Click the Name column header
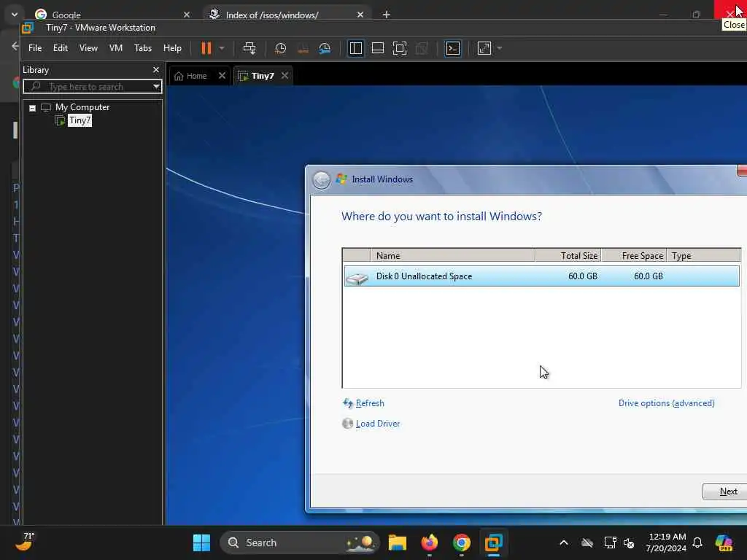The height and width of the screenshot is (560, 747). 452,256
